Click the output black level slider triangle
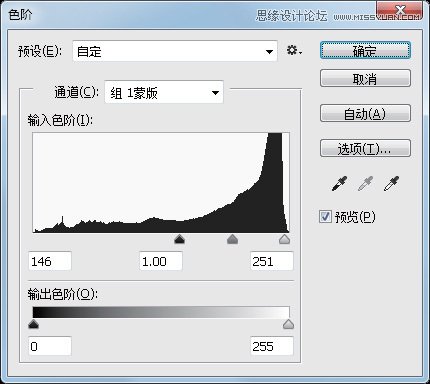This screenshot has height=384, width=430. click(x=33, y=324)
